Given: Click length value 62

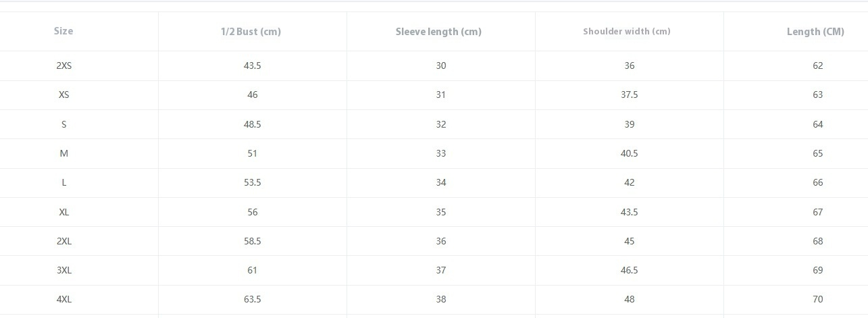Looking at the screenshot, I should pyautogui.click(x=817, y=65).
